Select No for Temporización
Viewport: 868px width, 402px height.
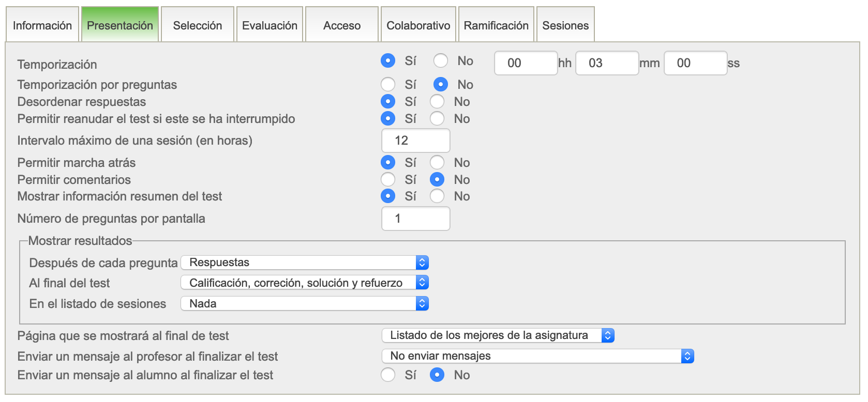point(441,61)
